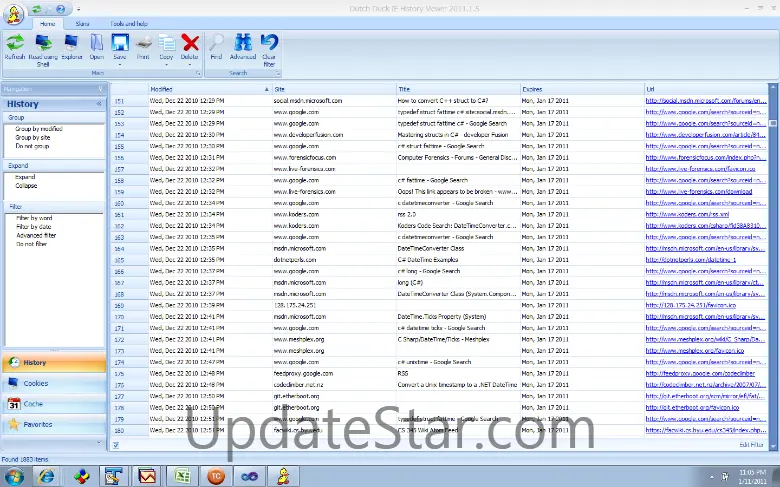
Task: Open 128.175.24.251 favicon URL link
Action: click(690, 305)
